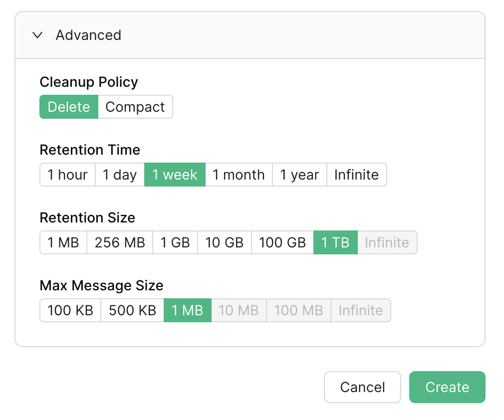Set Retention Time to Infinite

click(x=357, y=175)
